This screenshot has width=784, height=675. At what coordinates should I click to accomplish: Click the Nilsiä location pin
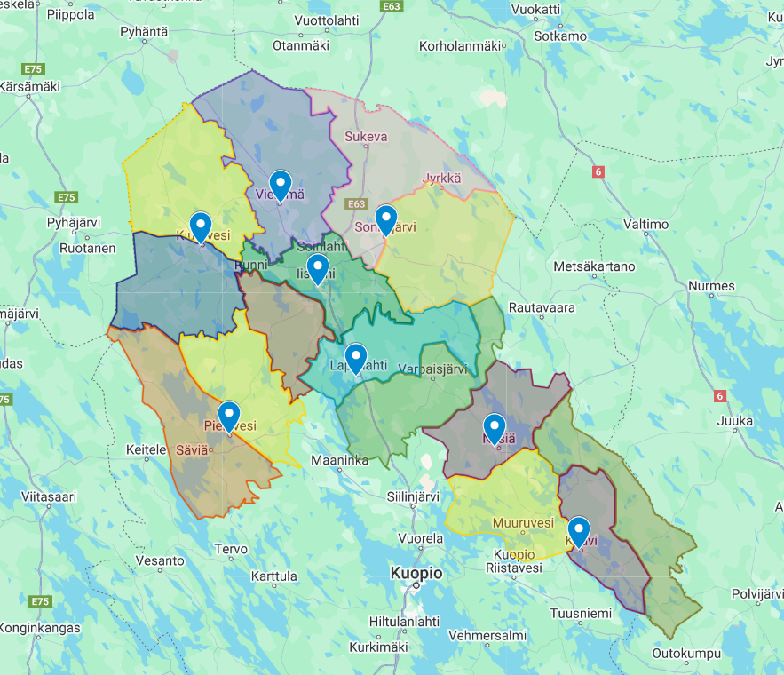point(495,428)
